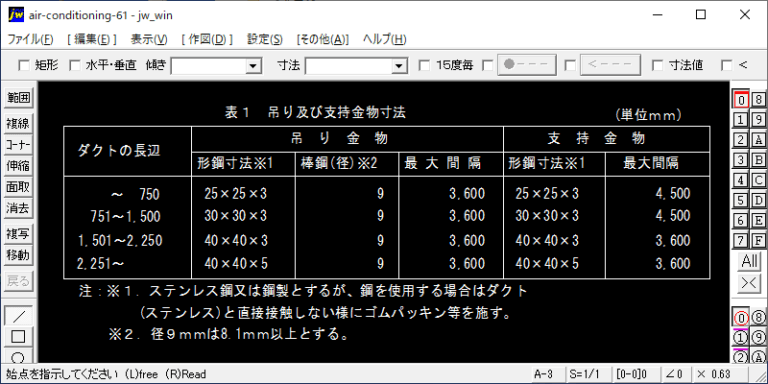Select the rectangle drawing tool

coord(18,337)
